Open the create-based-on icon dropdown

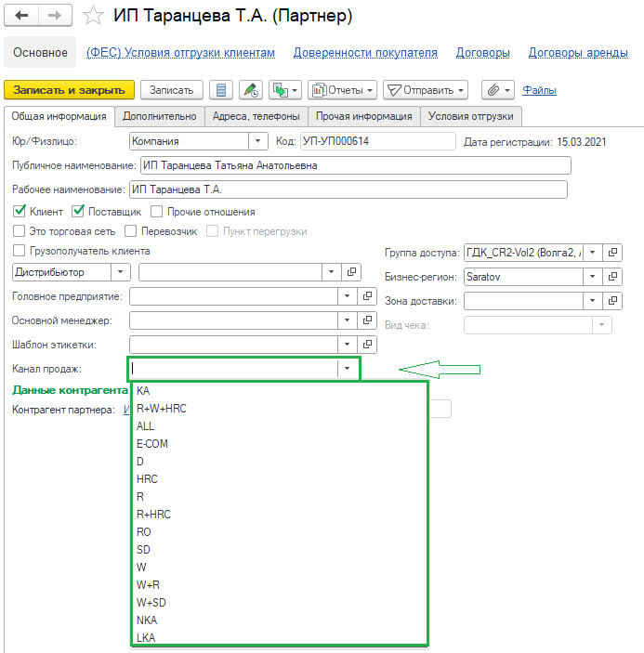pos(284,90)
